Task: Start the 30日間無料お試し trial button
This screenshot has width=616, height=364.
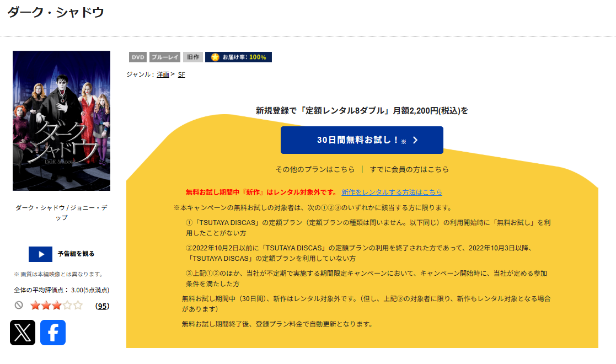Action: click(362, 140)
